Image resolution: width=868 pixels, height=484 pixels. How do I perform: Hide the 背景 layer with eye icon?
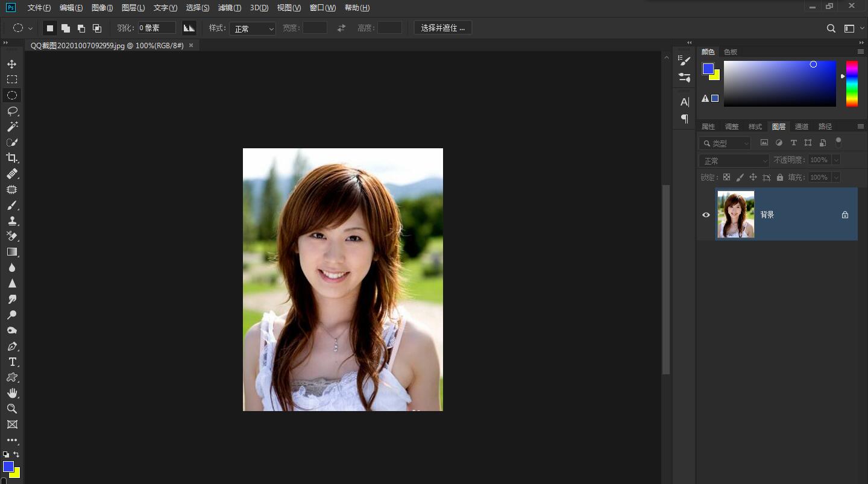tap(706, 215)
